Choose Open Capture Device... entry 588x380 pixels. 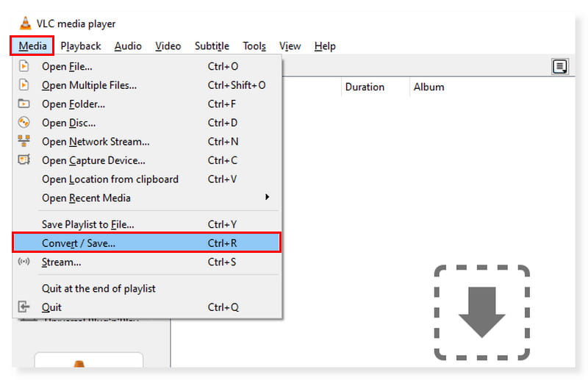click(147, 160)
